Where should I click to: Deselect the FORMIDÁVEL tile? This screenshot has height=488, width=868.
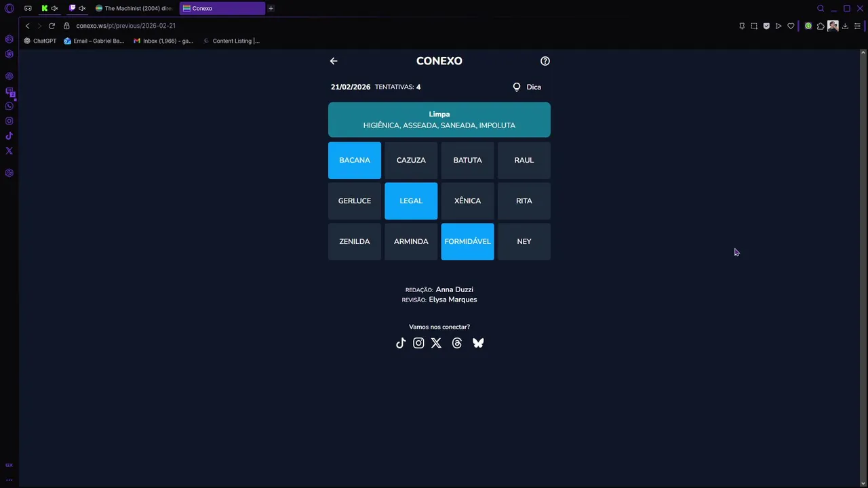click(x=468, y=241)
